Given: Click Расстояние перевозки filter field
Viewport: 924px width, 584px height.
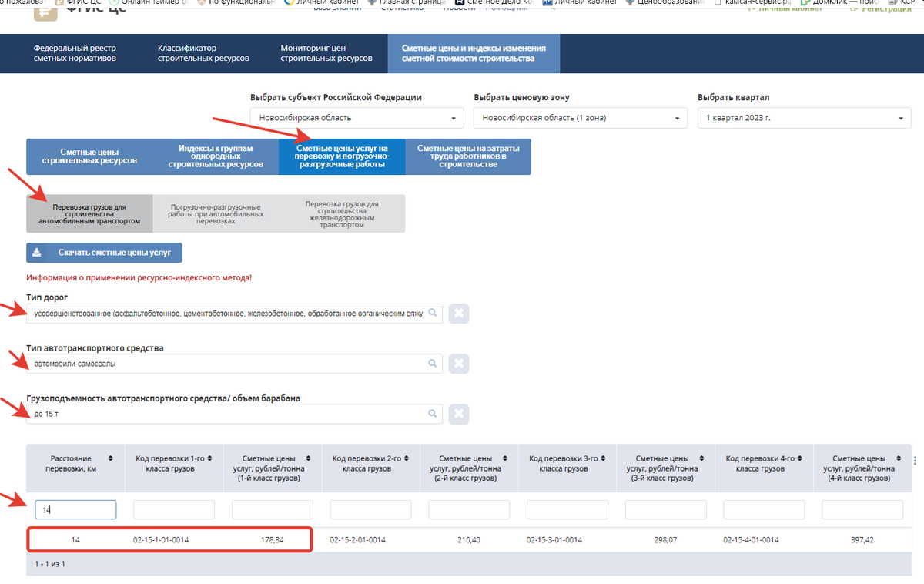Looking at the screenshot, I should pyautogui.click(x=75, y=509).
